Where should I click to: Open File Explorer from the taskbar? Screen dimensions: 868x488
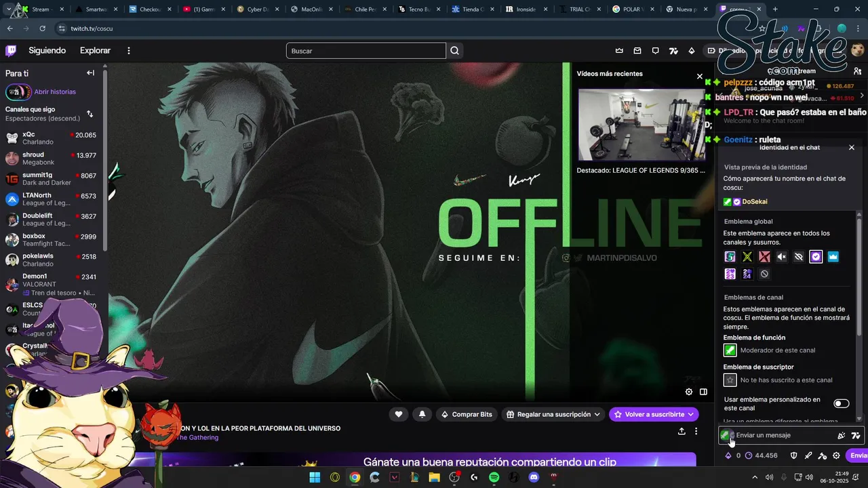pos(434,477)
